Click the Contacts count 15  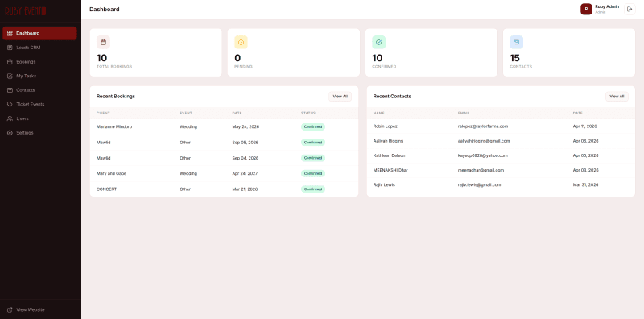pos(515,58)
